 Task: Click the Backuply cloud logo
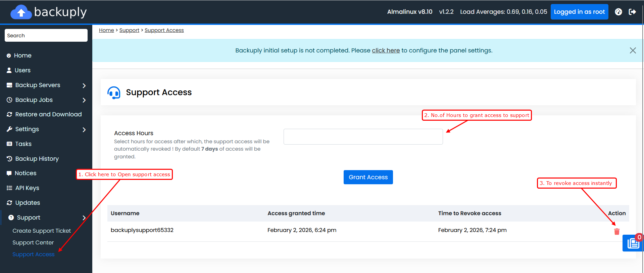(21, 12)
